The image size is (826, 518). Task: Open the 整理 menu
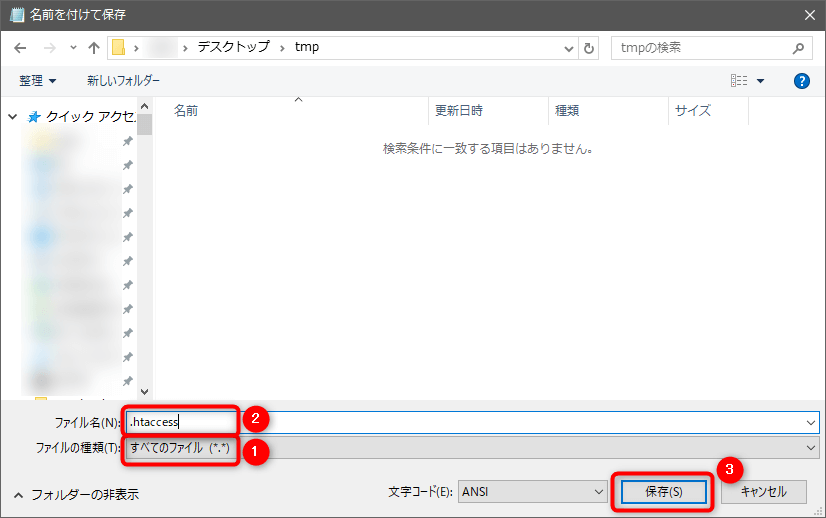click(37, 81)
